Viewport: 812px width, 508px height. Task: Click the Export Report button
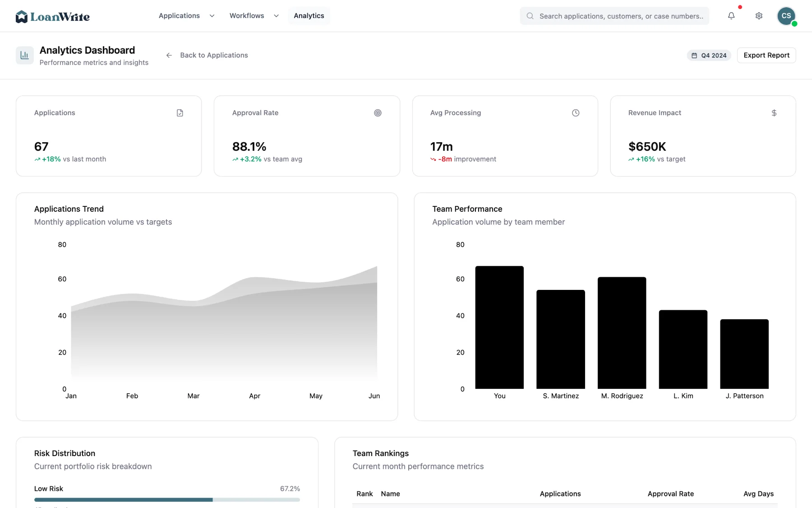pyautogui.click(x=766, y=55)
